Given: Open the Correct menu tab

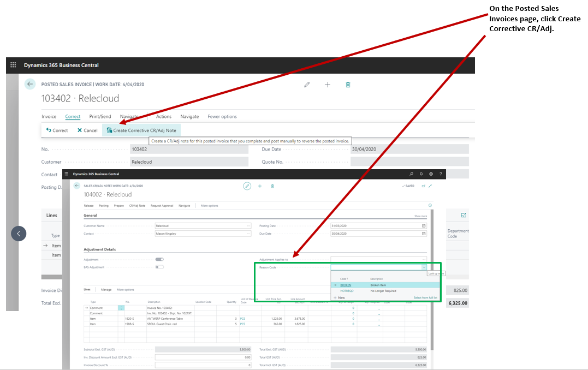Looking at the screenshot, I should point(73,117).
